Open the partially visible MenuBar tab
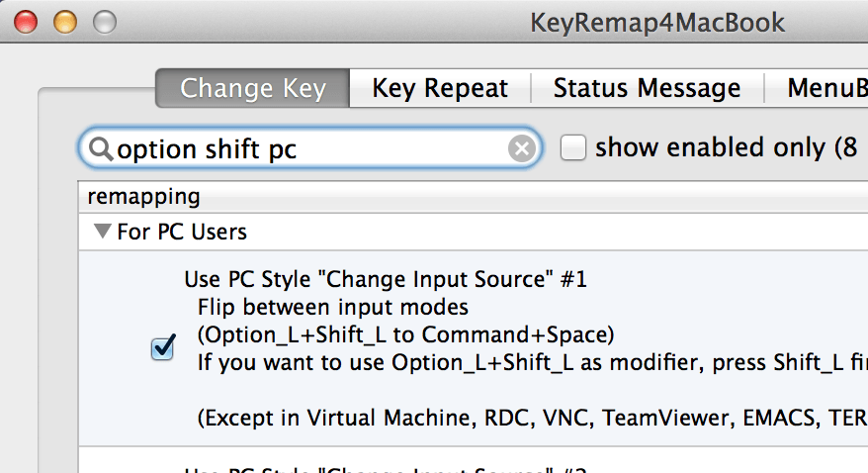The image size is (868, 473). click(x=826, y=88)
